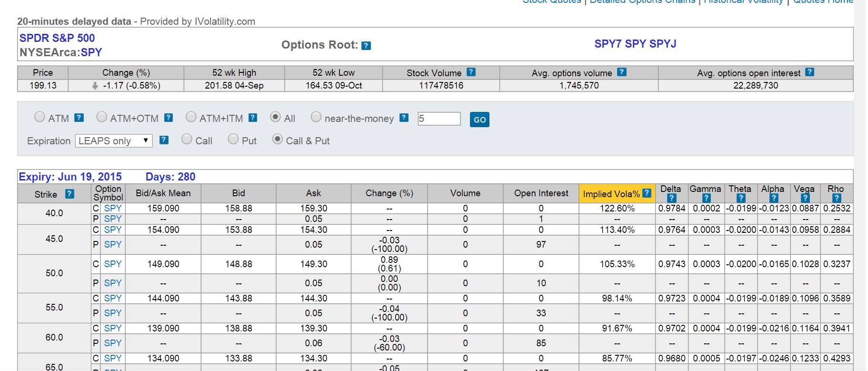
Task: Open help icon beside Strike column header
Action: click(70, 194)
